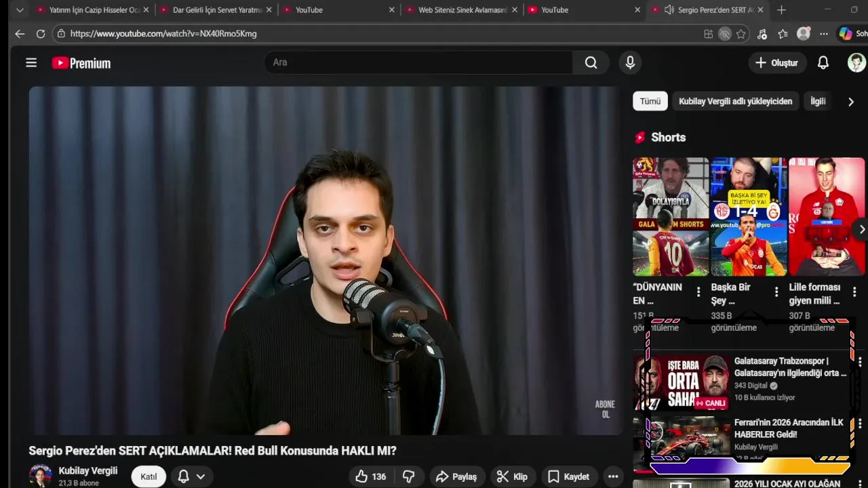
Task: Toggle the tracking prevention eye icon
Action: [725, 34]
